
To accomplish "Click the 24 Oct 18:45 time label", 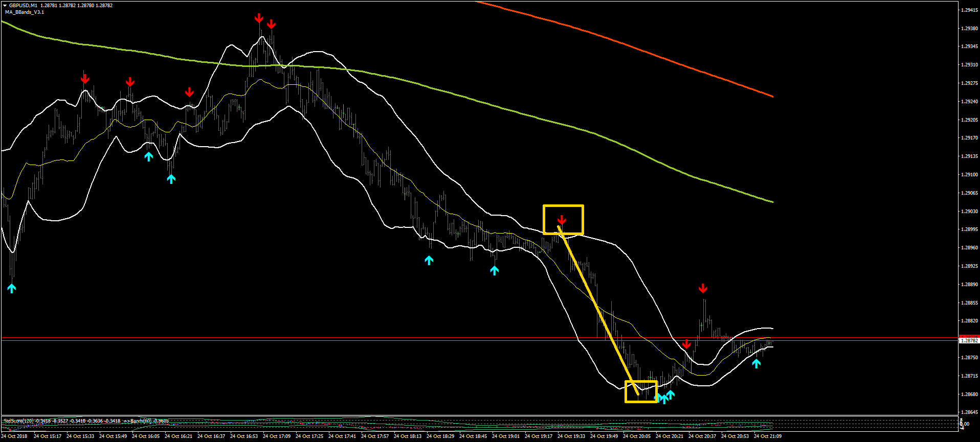I will [x=473, y=436].
